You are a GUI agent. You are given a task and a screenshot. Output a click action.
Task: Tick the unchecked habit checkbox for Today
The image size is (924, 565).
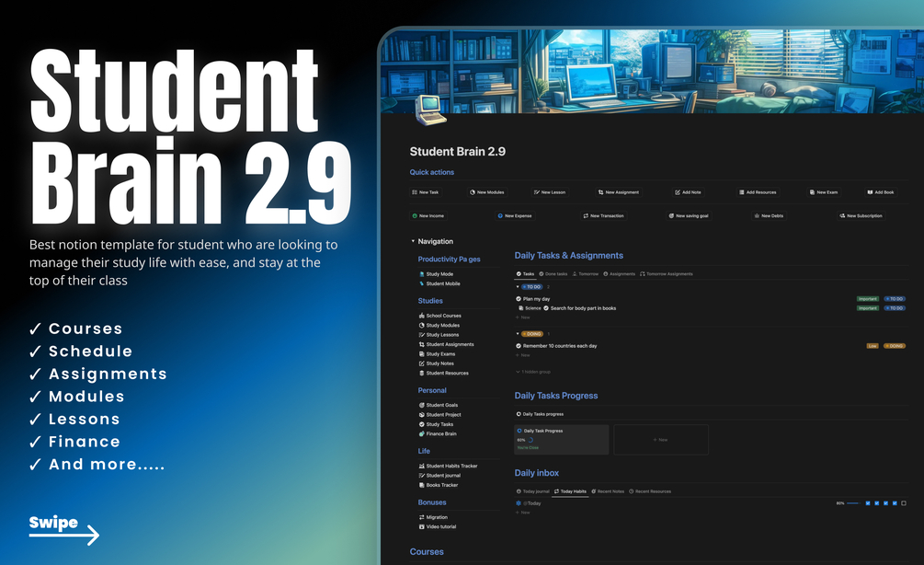pyautogui.click(x=904, y=503)
